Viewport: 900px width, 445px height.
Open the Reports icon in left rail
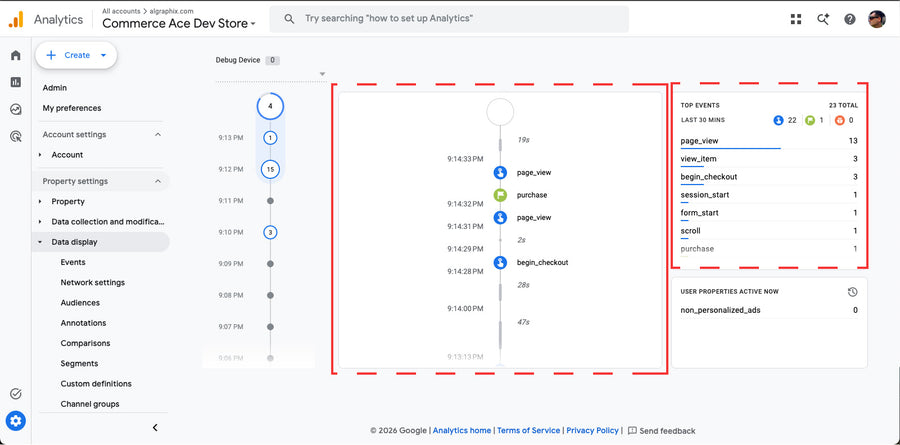[15, 82]
